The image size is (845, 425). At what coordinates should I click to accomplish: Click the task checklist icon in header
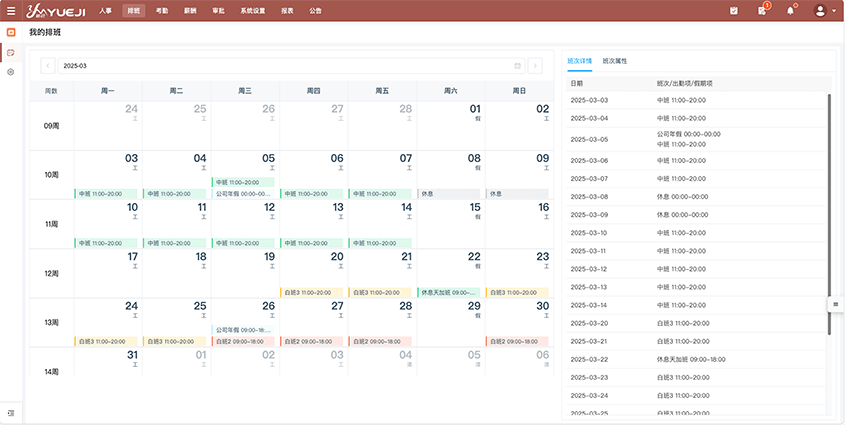[x=734, y=11]
